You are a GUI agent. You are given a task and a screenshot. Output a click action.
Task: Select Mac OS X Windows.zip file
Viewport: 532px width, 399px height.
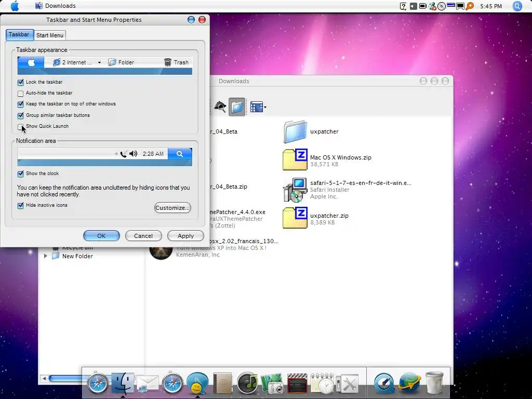[327, 160]
